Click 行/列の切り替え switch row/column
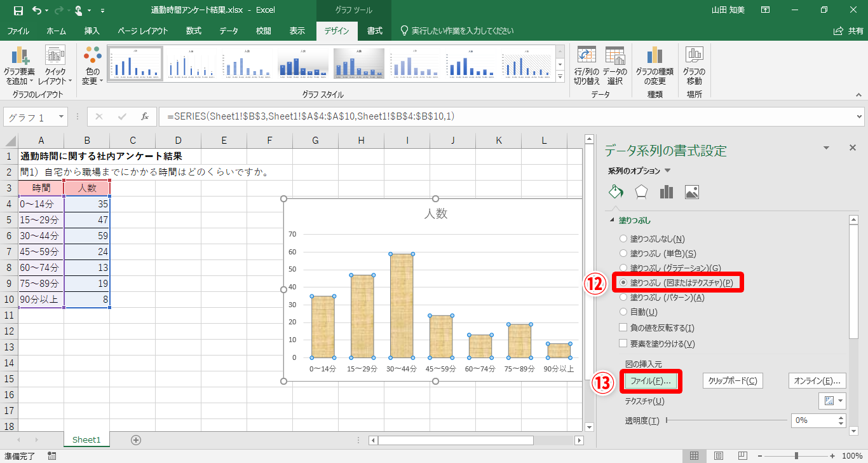 click(587, 66)
